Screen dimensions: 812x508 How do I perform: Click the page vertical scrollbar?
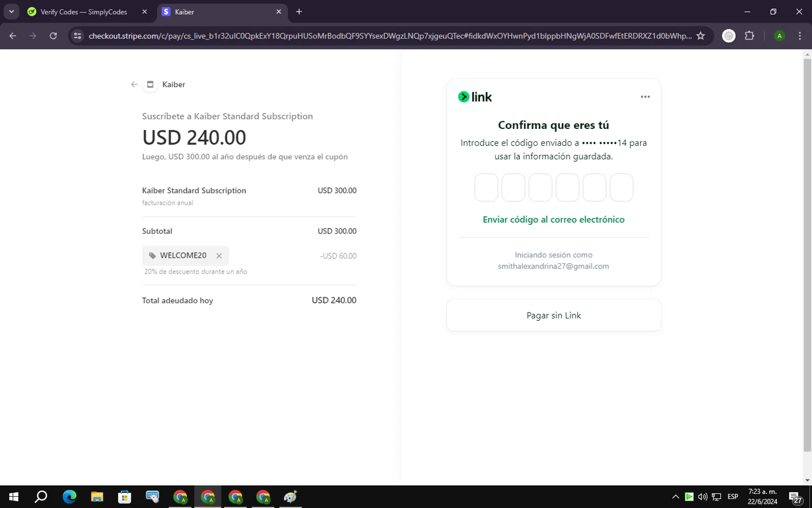[807, 255]
